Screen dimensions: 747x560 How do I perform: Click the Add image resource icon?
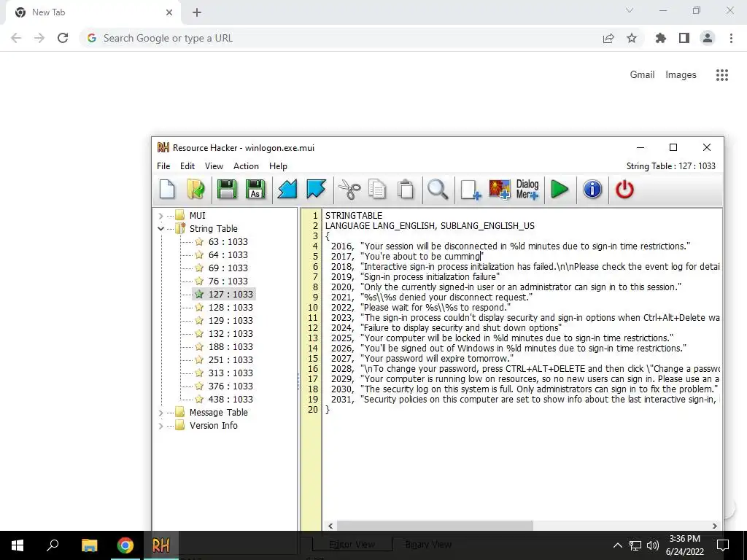point(499,190)
